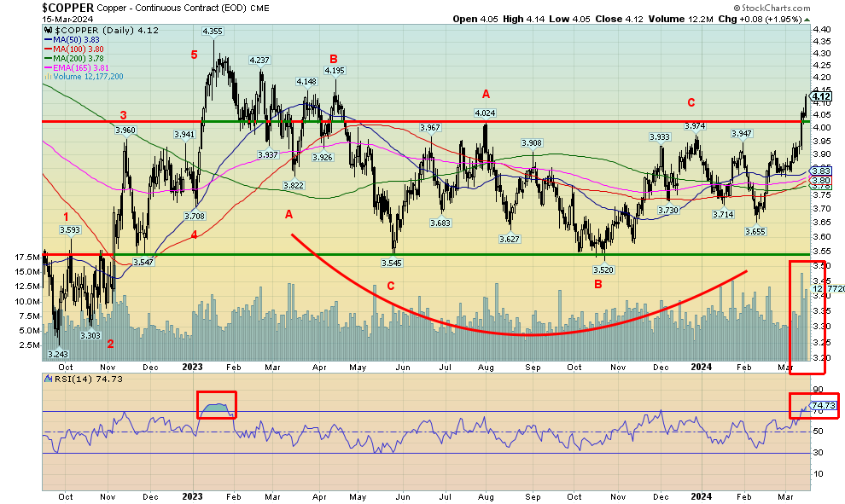Viewport: 845px width, 504px height.
Task: Click the 3.243 low price label
Action: pyautogui.click(x=57, y=354)
